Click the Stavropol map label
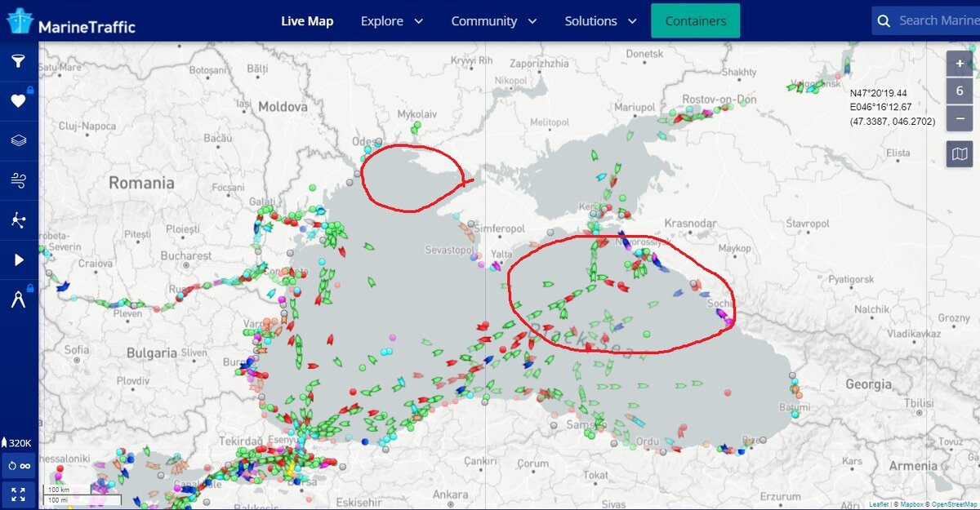Image resolution: width=980 pixels, height=510 pixels. [807, 223]
